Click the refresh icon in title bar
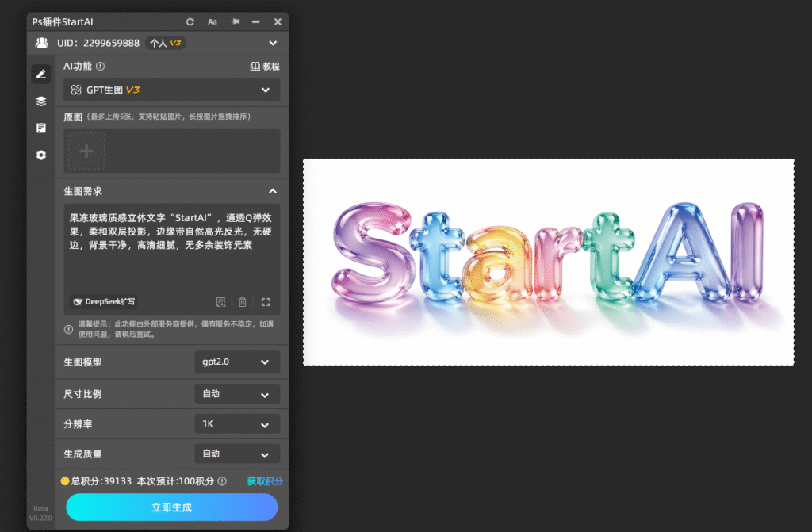Image resolution: width=812 pixels, height=532 pixels. [190, 21]
